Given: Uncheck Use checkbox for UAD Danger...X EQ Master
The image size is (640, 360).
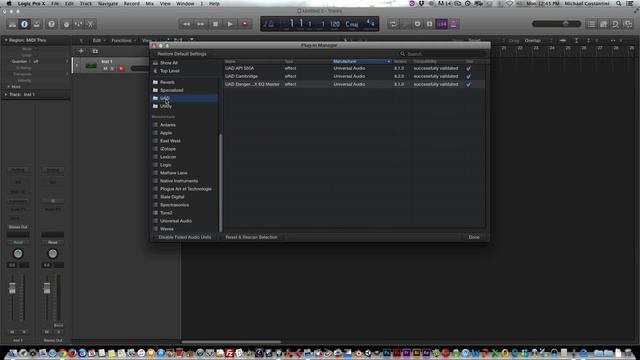Looking at the screenshot, I should pyautogui.click(x=468, y=84).
